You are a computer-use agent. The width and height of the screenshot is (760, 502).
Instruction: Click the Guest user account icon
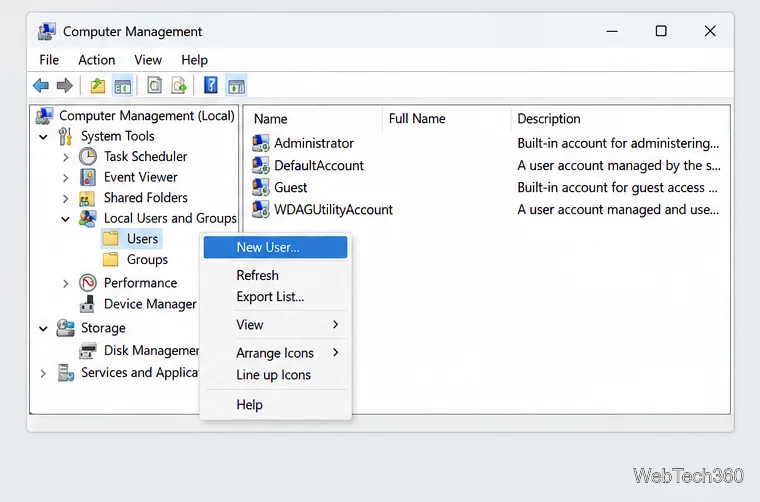pyautogui.click(x=261, y=187)
